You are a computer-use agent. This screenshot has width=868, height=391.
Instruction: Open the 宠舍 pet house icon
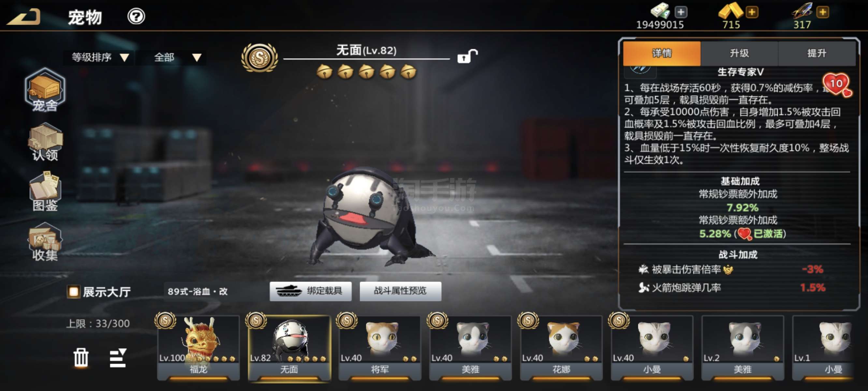(x=45, y=90)
